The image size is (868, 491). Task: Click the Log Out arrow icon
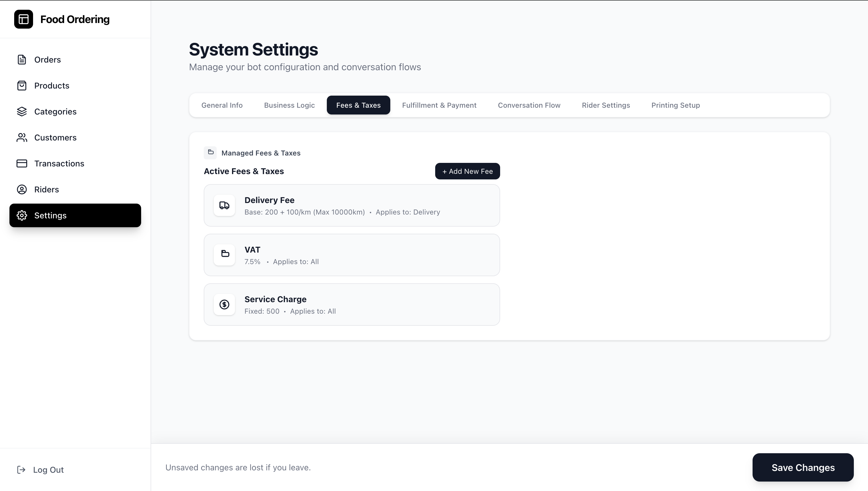click(21, 470)
